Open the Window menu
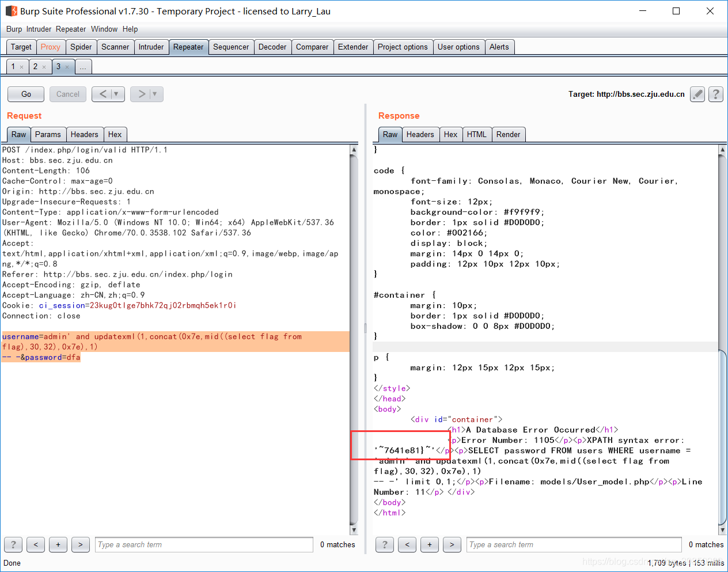Viewport: 728px width, 572px height. tap(104, 29)
